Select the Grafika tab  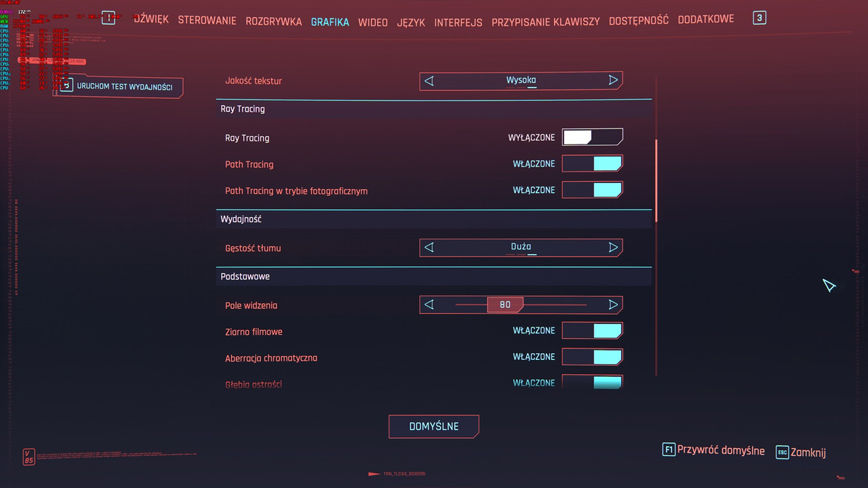[330, 22]
